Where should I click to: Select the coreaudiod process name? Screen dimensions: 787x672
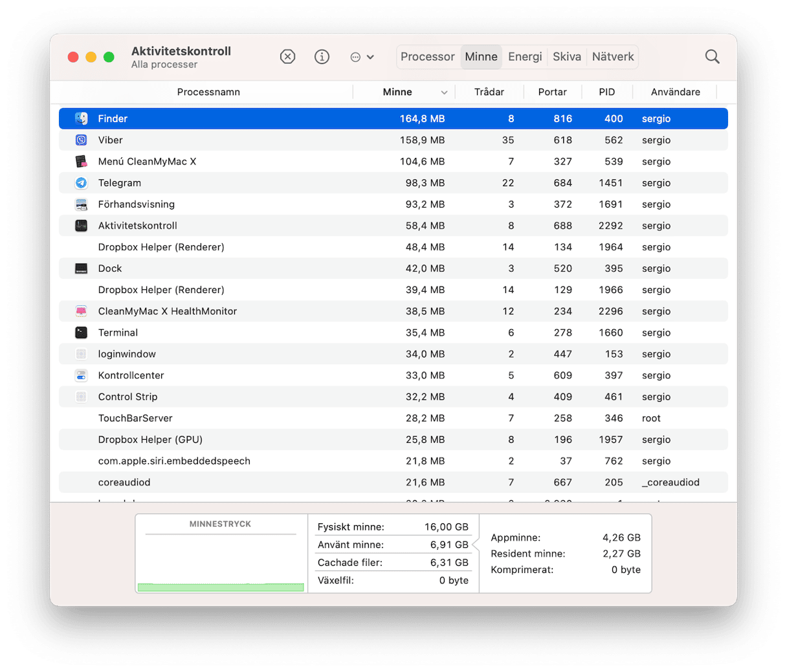pos(124,481)
